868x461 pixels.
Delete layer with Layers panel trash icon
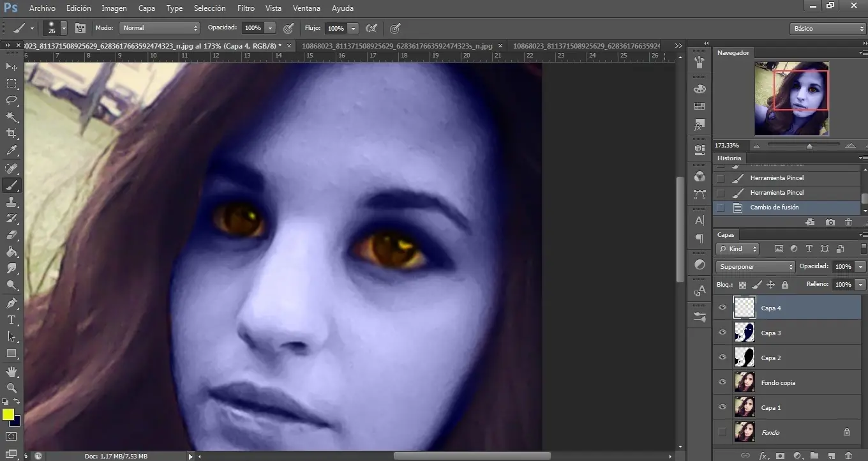click(x=848, y=455)
